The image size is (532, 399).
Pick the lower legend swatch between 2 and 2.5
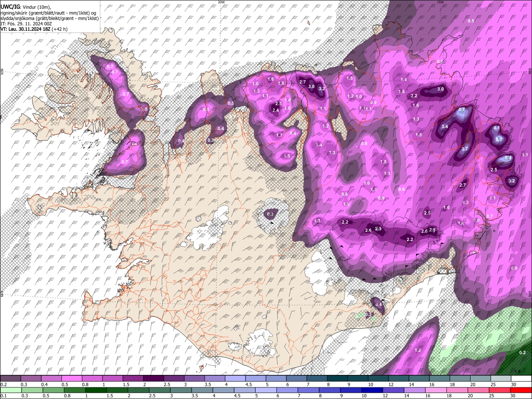(x=138, y=390)
